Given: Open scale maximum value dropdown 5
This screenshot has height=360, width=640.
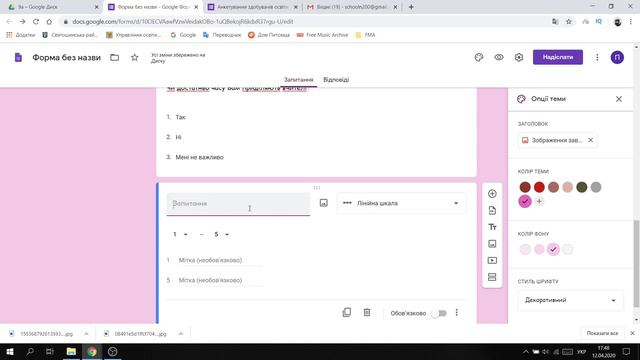Looking at the screenshot, I should (221, 234).
